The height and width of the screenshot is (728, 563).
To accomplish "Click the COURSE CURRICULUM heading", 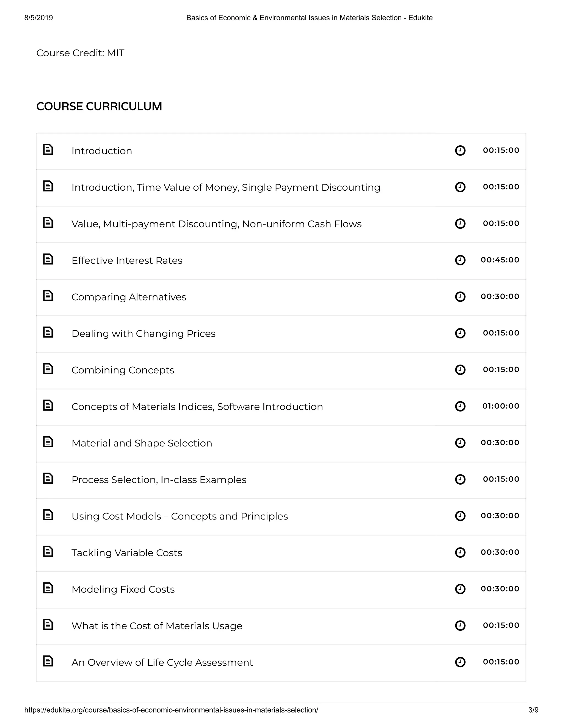I will (x=99, y=106).
